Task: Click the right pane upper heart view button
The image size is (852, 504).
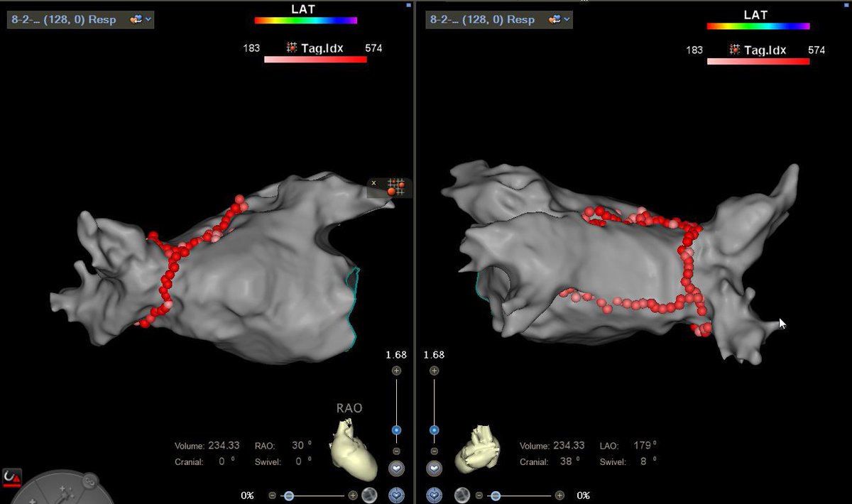Action: 434,469
